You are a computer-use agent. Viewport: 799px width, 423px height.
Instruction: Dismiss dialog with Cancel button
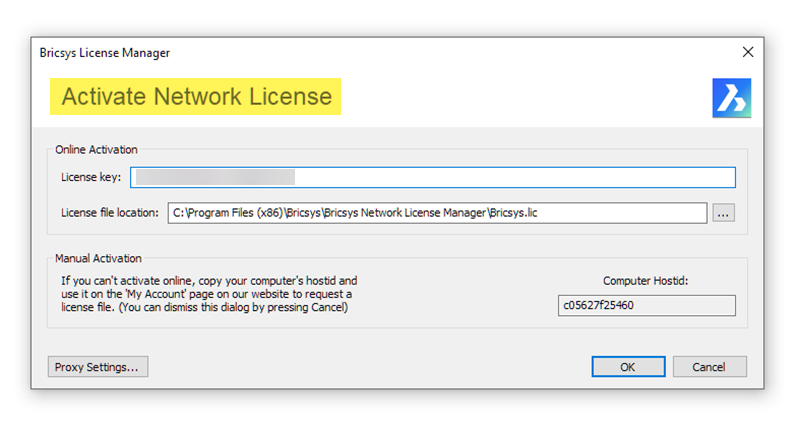pyautogui.click(x=709, y=366)
